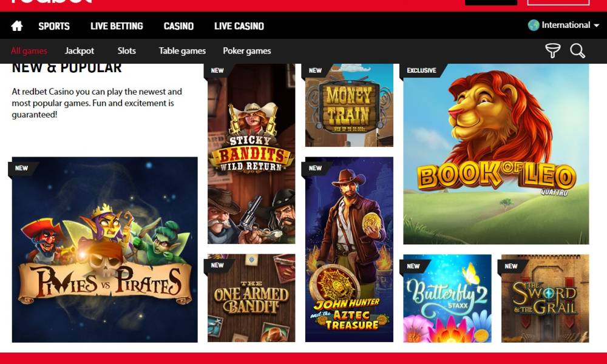
Task: Open the exclusive Book of Leo game
Action: [496, 154]
